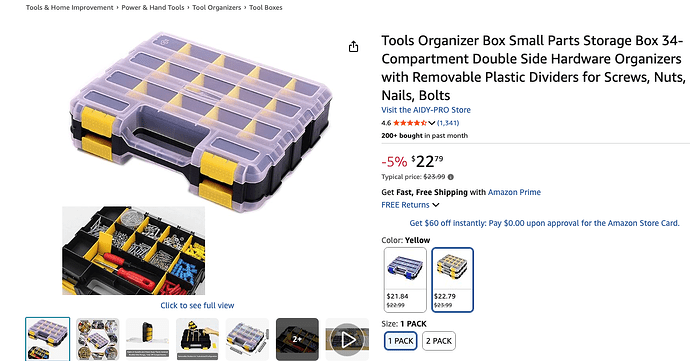Open the Tool Boxes breadcrumb link
This screenshot has height=361, width=690.
click(x=266, y=7)
